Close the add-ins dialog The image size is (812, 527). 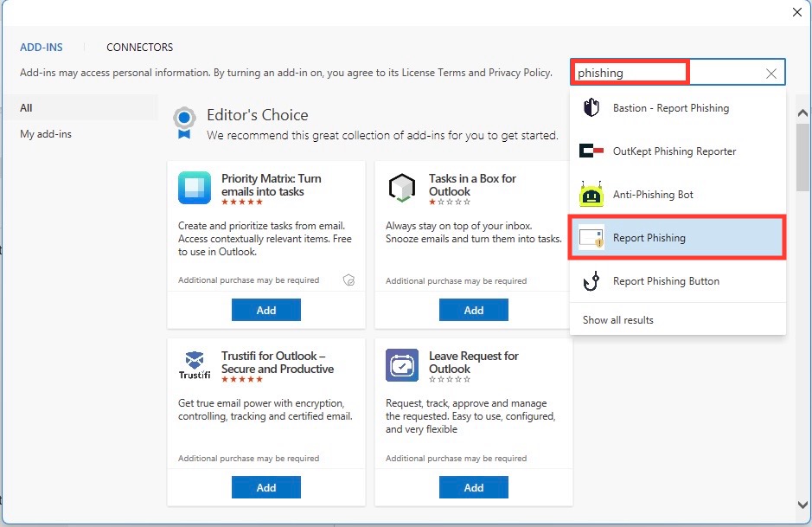[x=797, y=12]
